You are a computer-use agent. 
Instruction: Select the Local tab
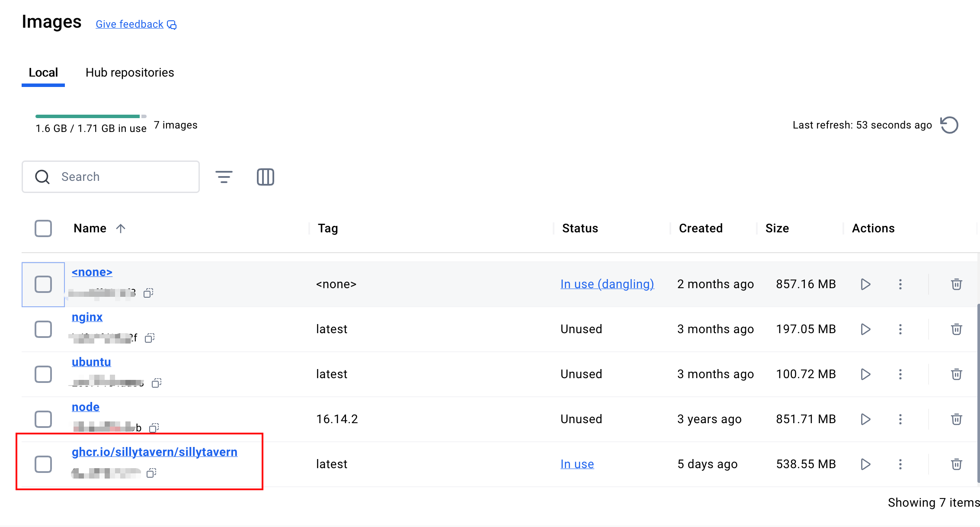(43, 73)
